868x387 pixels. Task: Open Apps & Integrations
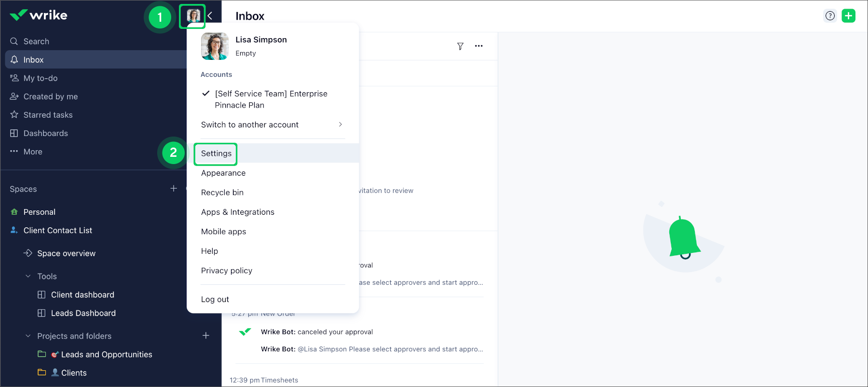click(238, 212)
